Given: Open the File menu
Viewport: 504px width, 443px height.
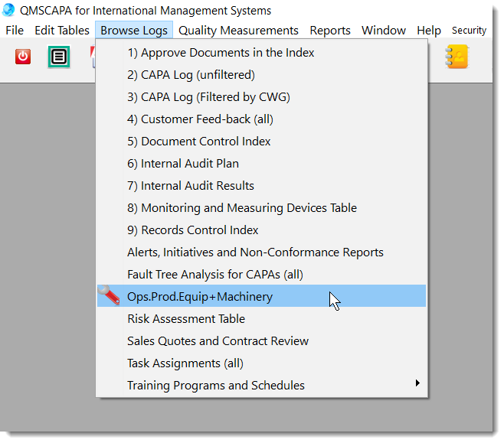Looking at the screenshot, I should (x=15, y=31).
